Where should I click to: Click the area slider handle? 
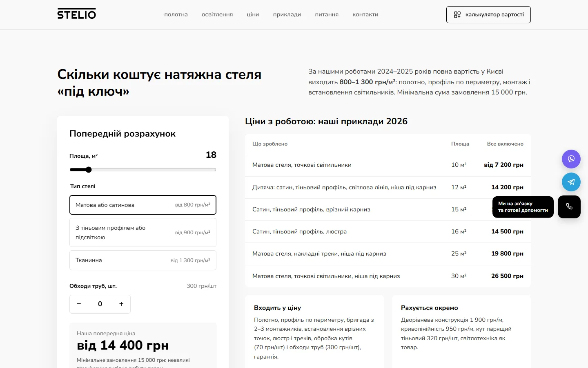89,170
